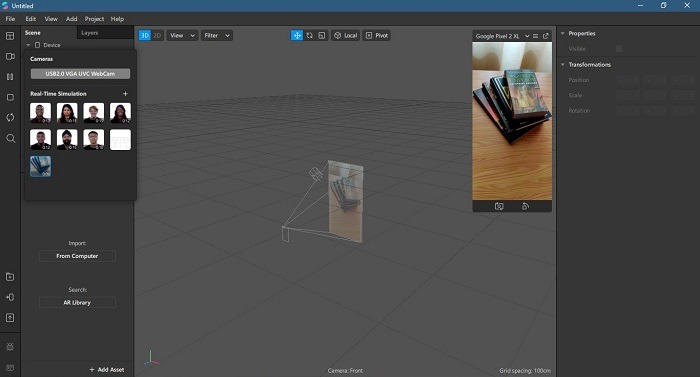Click the send to device icon
This screenshot has height=377, width=700.
10,297
